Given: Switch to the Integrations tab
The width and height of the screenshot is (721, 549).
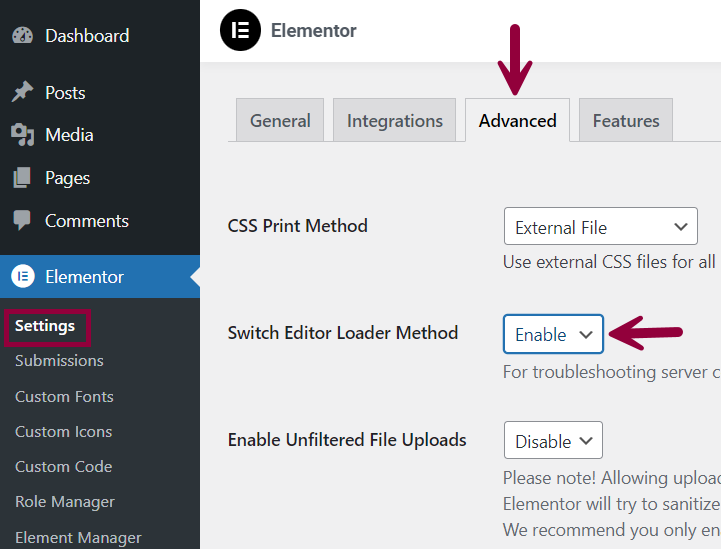Looking at the screenshot, I should point(395,121).
